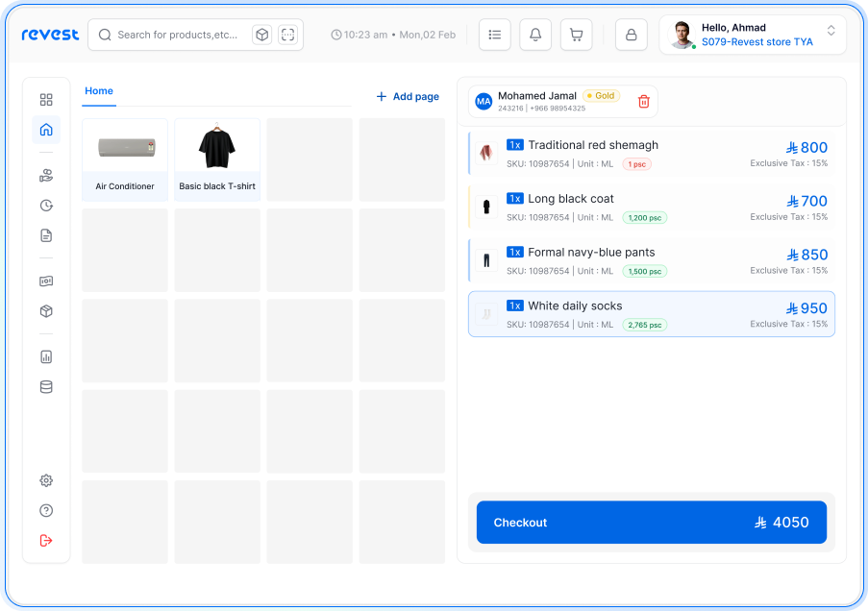This screenshot has width=868, height=611.
Task: Click the 1x quantity on White daily socks
Action: click(515, 305)
